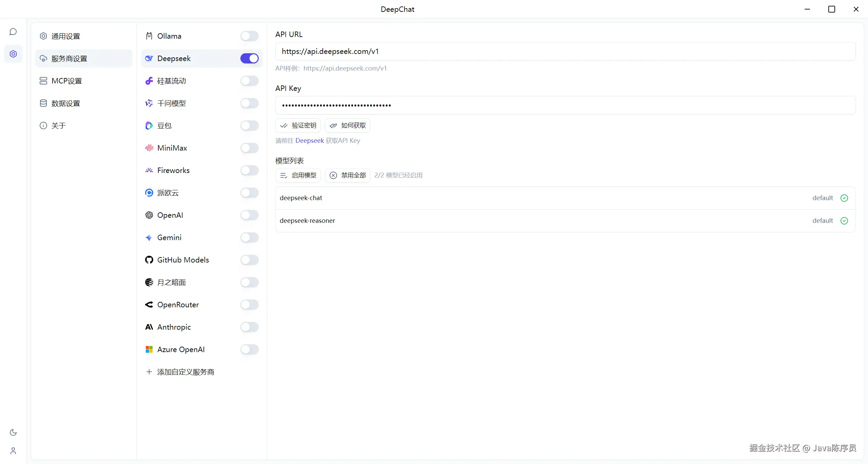
Task: Open the Deepseek link for API Key
Action: click(310, 140)
